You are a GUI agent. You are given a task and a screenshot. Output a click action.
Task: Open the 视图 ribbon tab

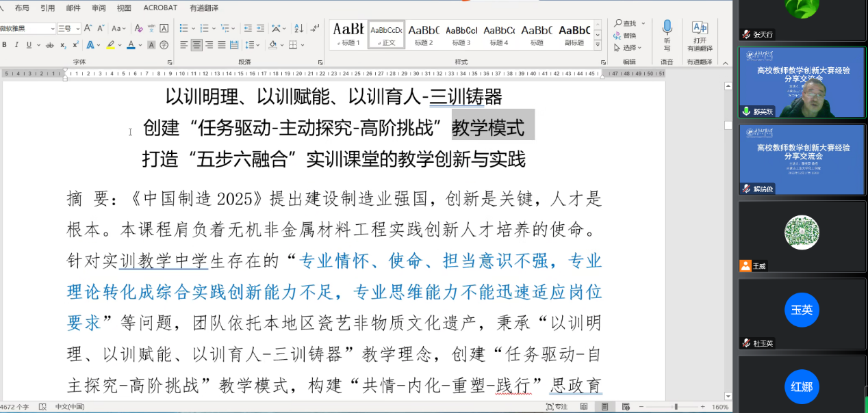pyautogui.click(x=124, y=8)
